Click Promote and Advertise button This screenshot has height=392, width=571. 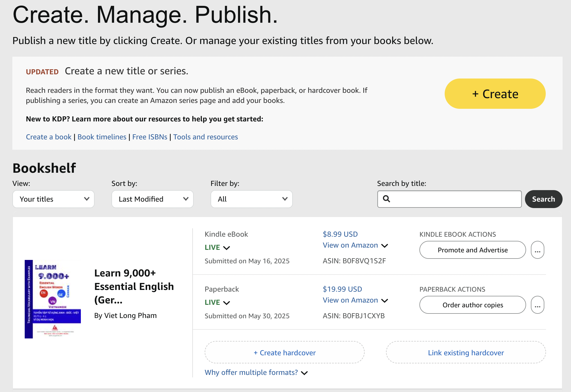472,250
